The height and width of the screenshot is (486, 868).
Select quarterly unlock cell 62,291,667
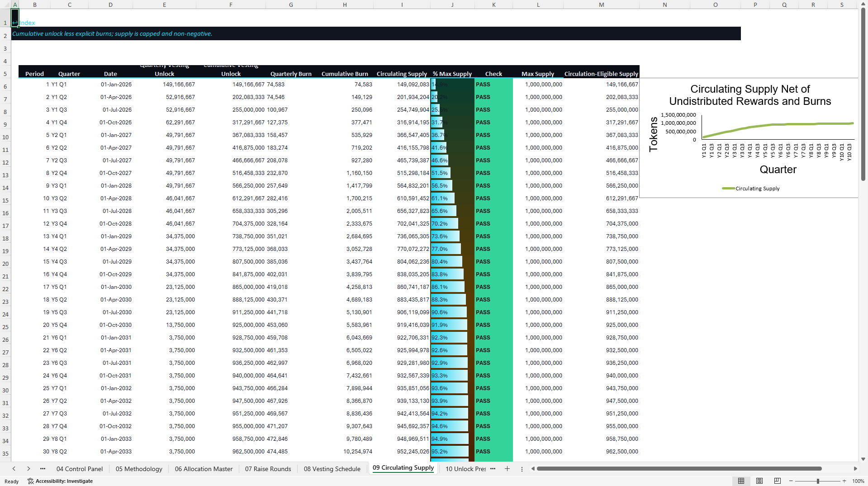pos(164,123)
